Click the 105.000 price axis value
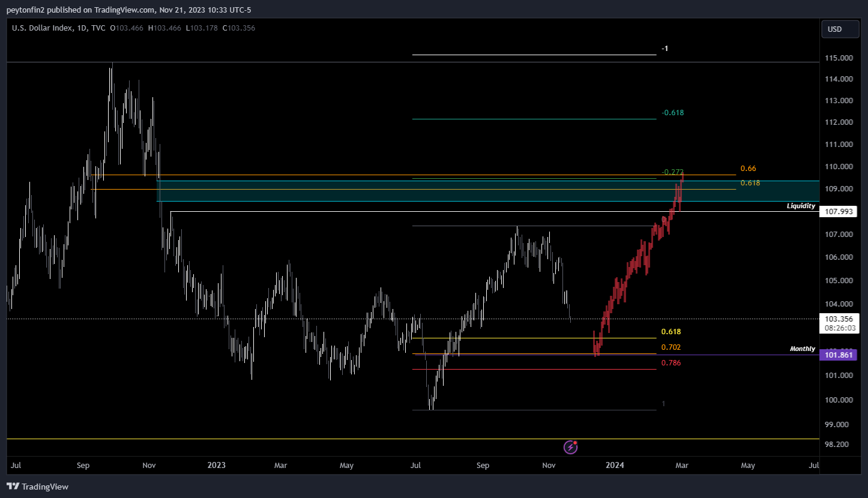The height and width of the screenshot is (498, 868). point(839,281)
